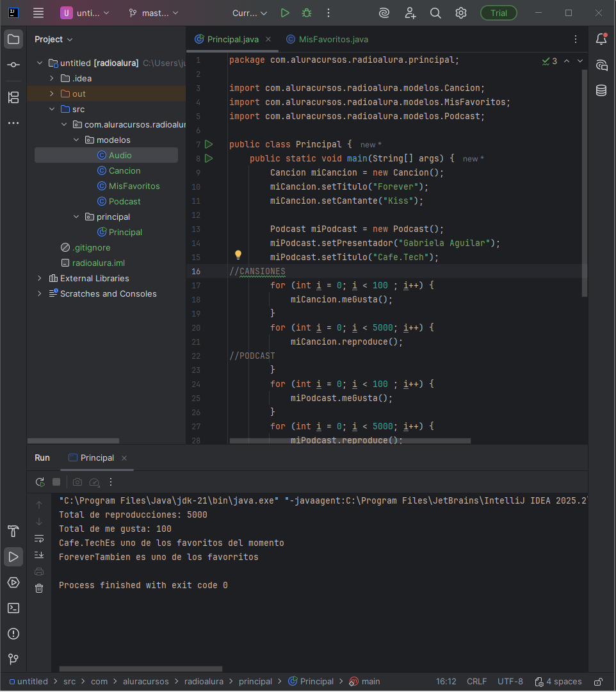Screen dimensions: 616x692
Task: Open the Notifications bell
Action: (601, 39)
